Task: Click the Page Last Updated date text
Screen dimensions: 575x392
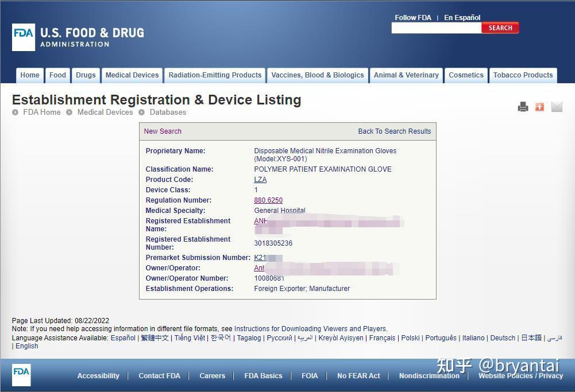Action: [60, 321]
